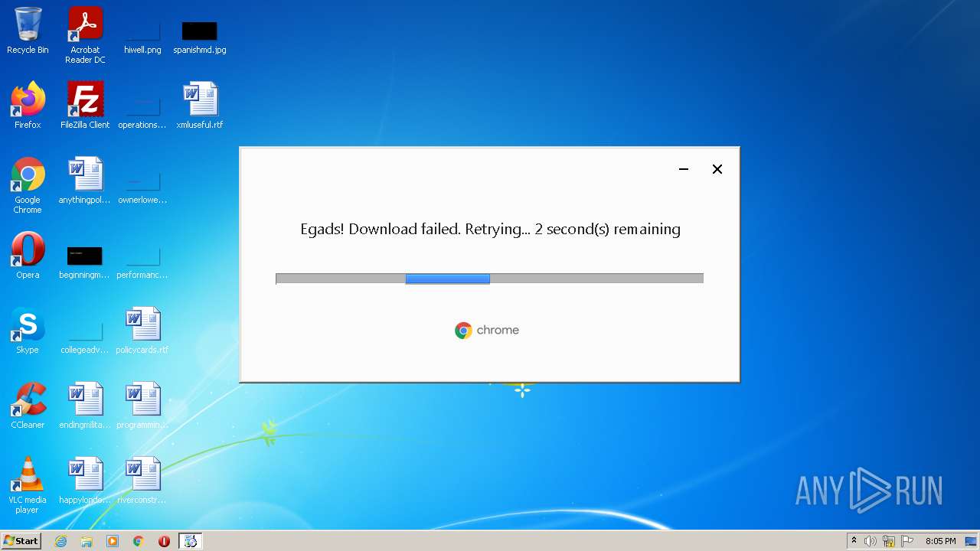Select happylondo... Word document

(85, 481)
